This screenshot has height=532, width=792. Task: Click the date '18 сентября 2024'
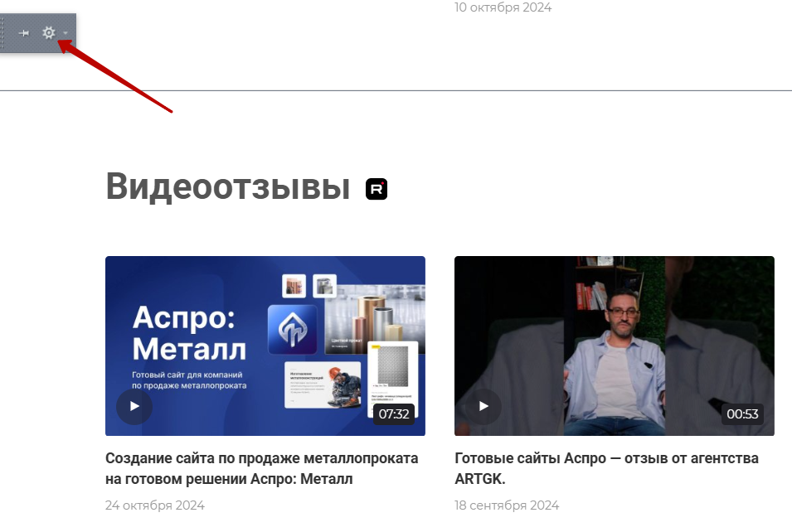[507, 505]
